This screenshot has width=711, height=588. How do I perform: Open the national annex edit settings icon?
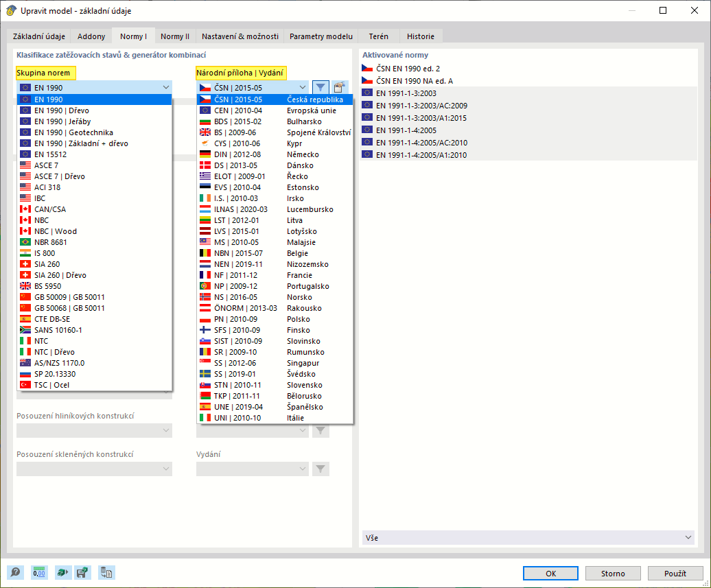(340, 87)
